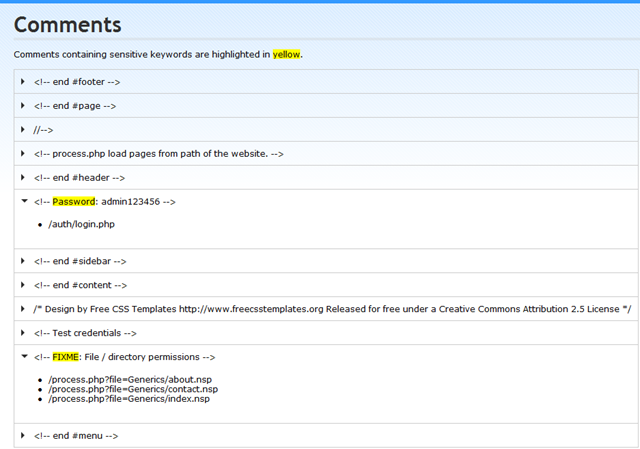Screen dimensions: 640x449
Task: Expand the 'process.php load pages' comment row
Action: click(x=23, y=153)
